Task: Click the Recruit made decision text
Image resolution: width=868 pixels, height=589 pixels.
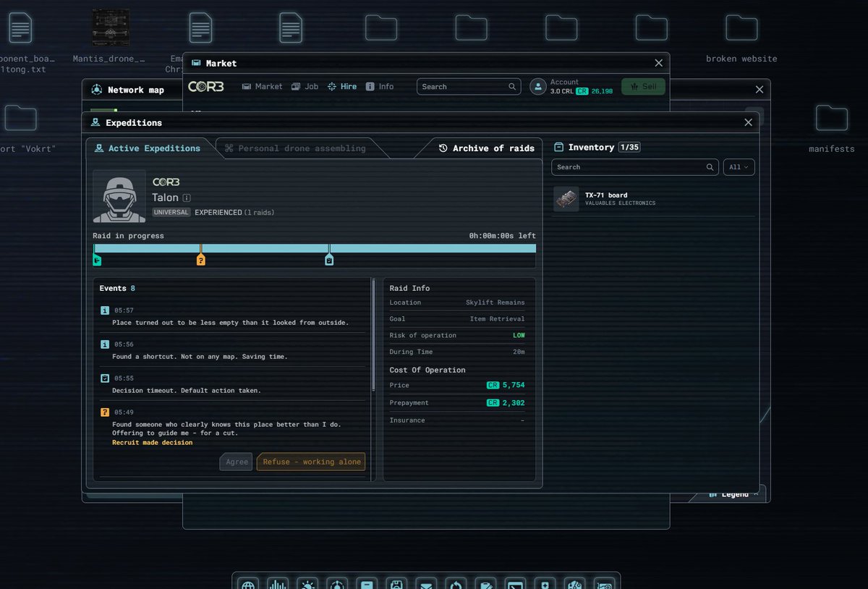Action: [152, 442]
